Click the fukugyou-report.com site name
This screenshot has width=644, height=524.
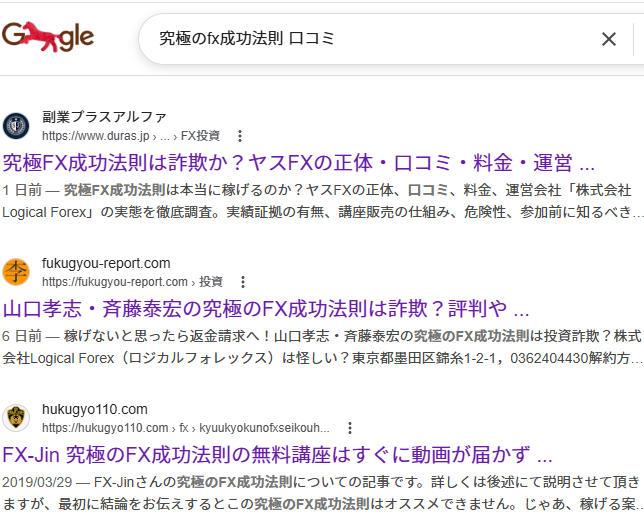pyautogui.click(x=106, y=263)
